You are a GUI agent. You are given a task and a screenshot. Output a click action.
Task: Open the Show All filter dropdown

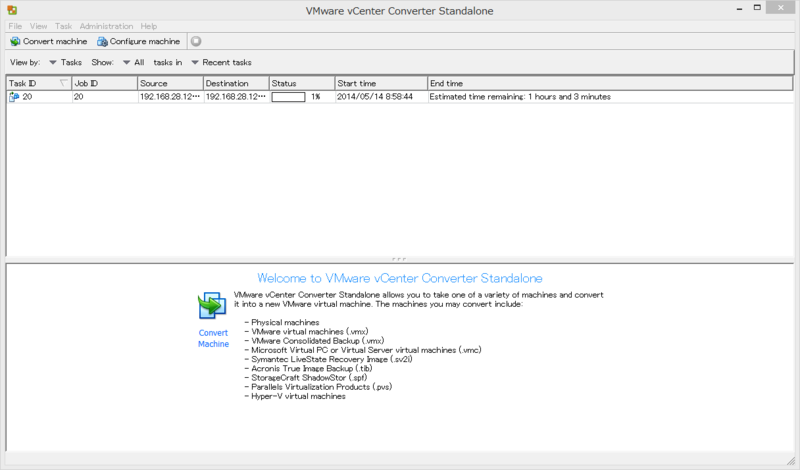(x=134, y=62)
